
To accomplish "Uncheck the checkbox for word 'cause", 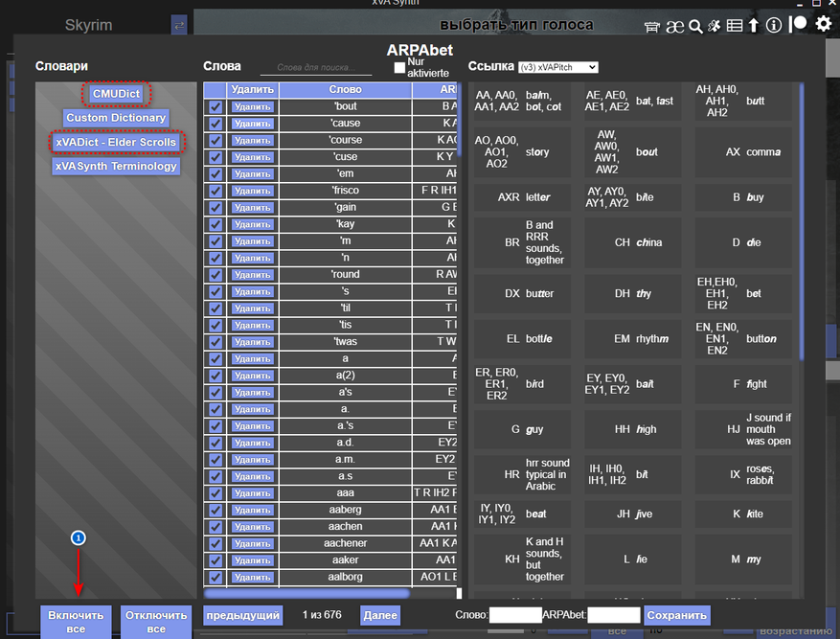I will (216, 124).
